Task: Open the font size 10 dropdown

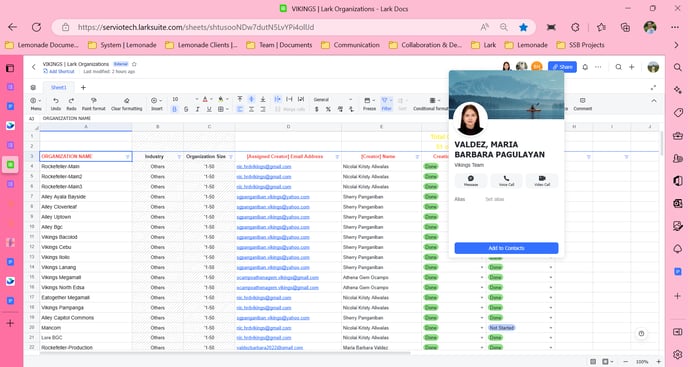Action: pyautogui.click(x=185, y=100)
